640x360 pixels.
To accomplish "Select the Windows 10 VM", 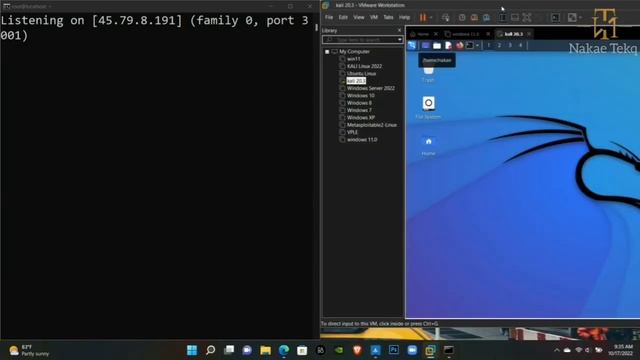I will click(x=360, y=96).
